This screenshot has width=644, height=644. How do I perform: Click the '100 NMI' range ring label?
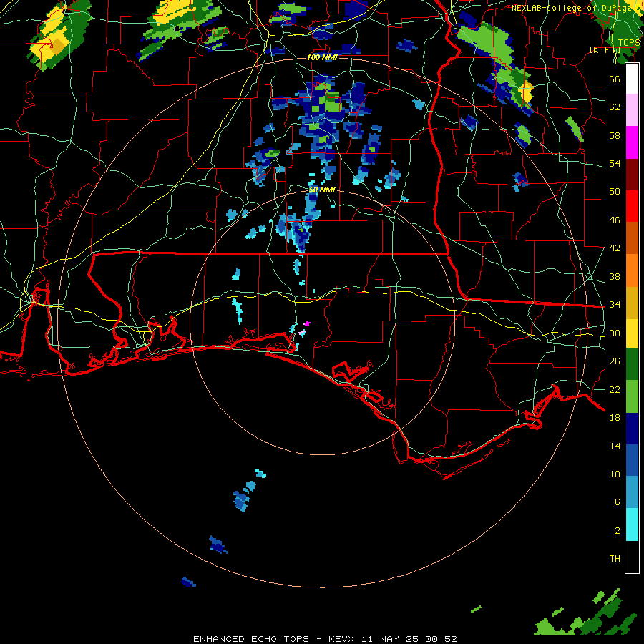point(322,57)
